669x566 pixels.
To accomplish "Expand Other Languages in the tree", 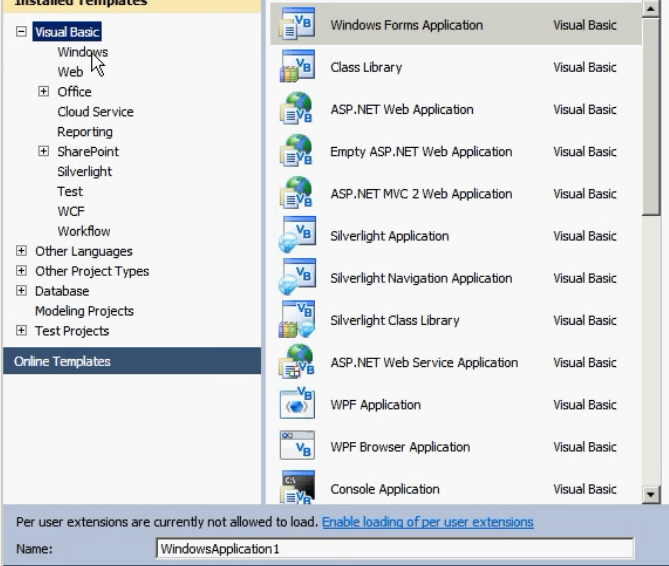I will (21, 251).
